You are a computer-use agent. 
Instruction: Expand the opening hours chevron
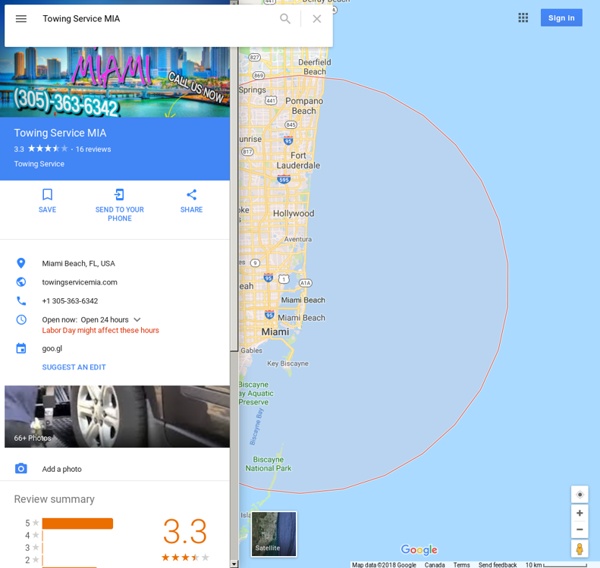[137, 320]
